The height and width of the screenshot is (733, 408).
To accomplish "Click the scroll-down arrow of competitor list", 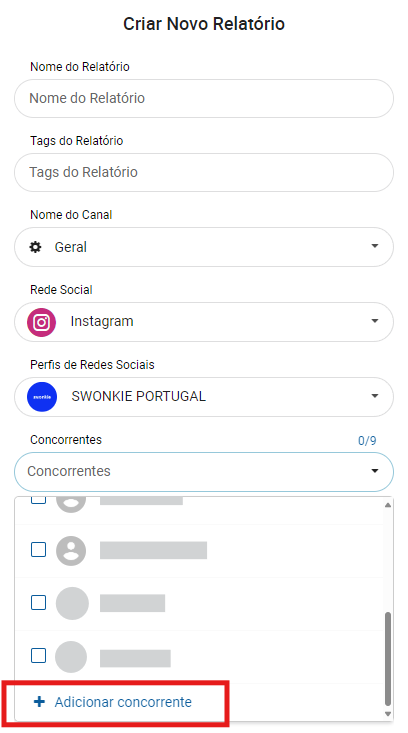I will tap(387, 714).
